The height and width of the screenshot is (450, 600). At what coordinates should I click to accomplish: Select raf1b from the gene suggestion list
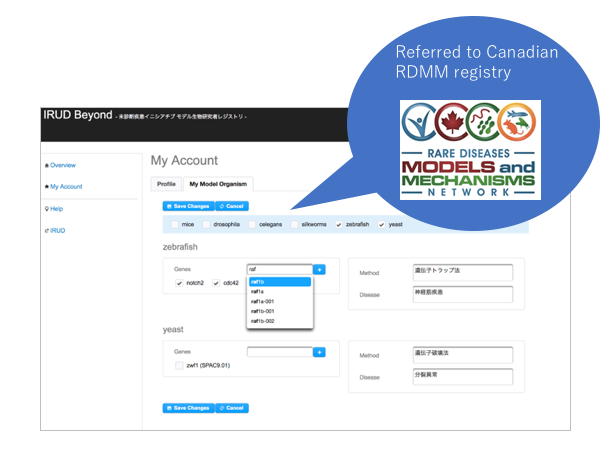coord(280,282)
